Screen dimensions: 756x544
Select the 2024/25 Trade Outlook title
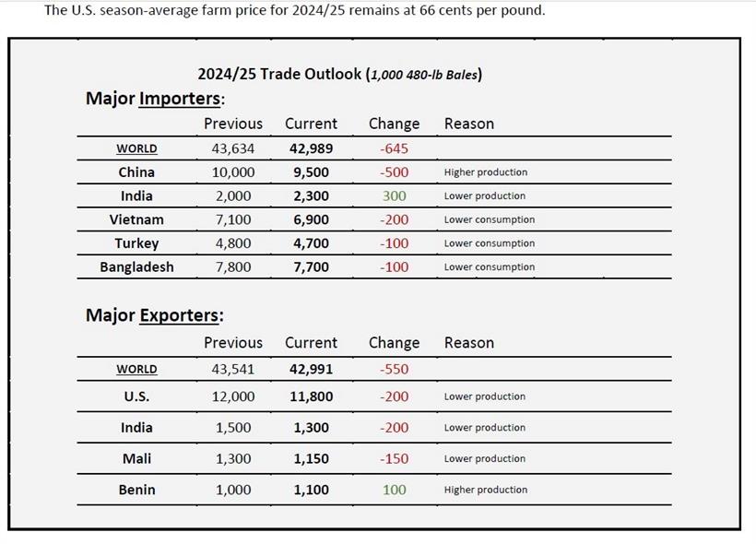(339, 74)
